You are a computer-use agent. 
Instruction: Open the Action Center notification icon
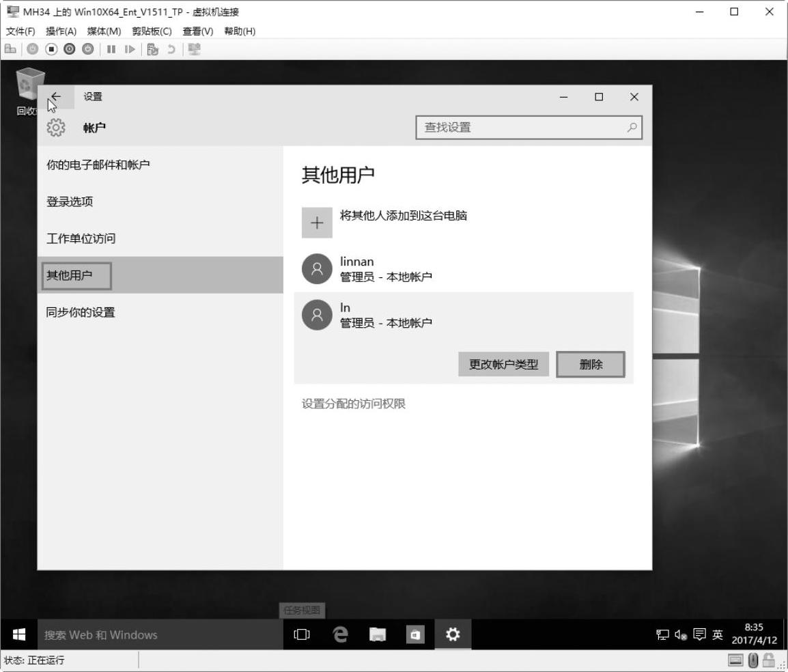point(699,635)
